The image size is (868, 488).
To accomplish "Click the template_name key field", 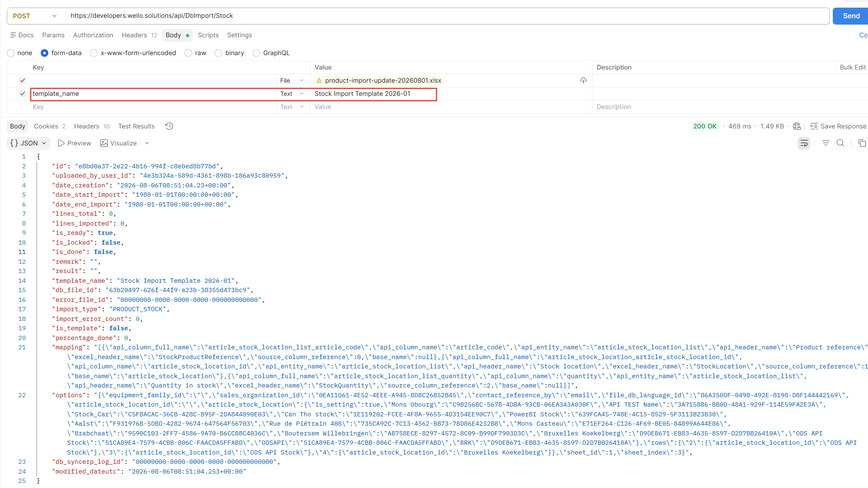I will pyautogui.click(x=154, y=94).
